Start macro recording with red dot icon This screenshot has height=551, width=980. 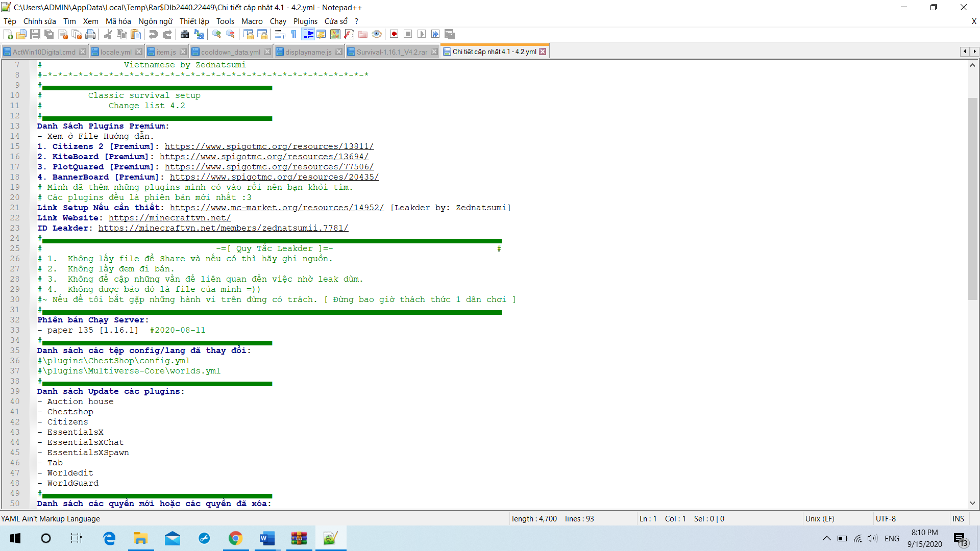point(394,34)
